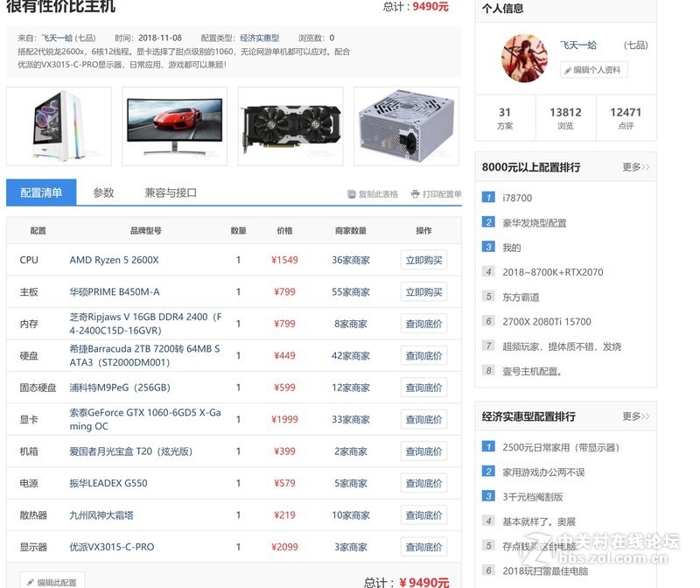Open ranking item 2018玩扫雷最佳电脑

[545, 571]
